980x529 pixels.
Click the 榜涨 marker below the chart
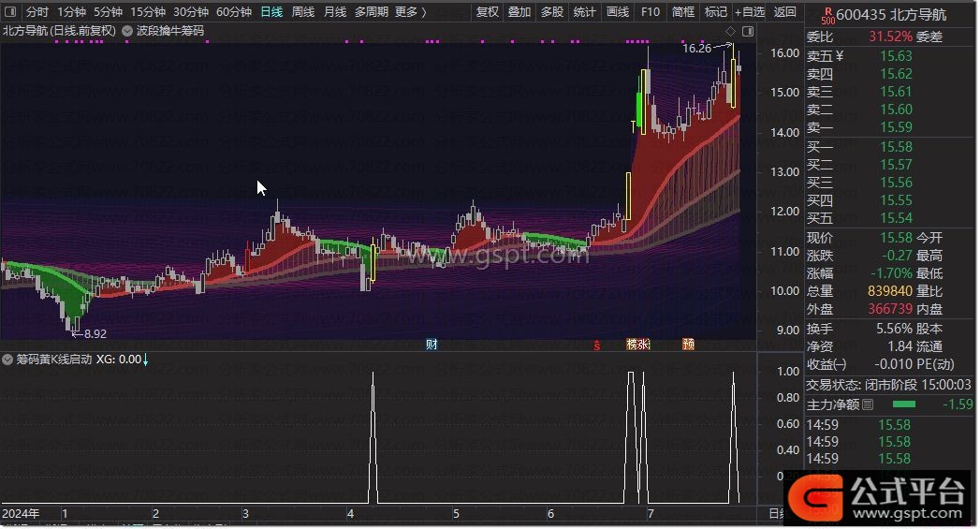pyautogui.click(x=638, y=344)
